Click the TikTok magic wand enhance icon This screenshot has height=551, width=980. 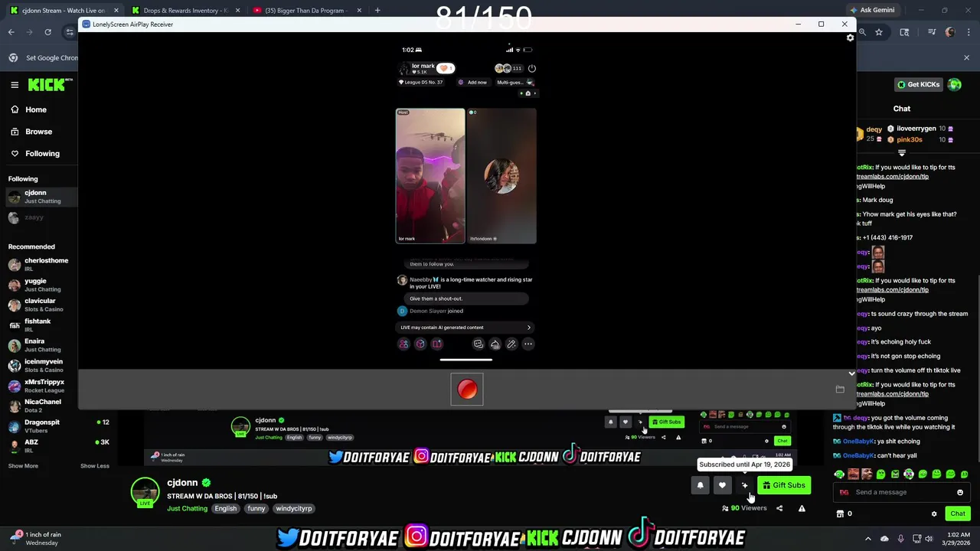511,344
